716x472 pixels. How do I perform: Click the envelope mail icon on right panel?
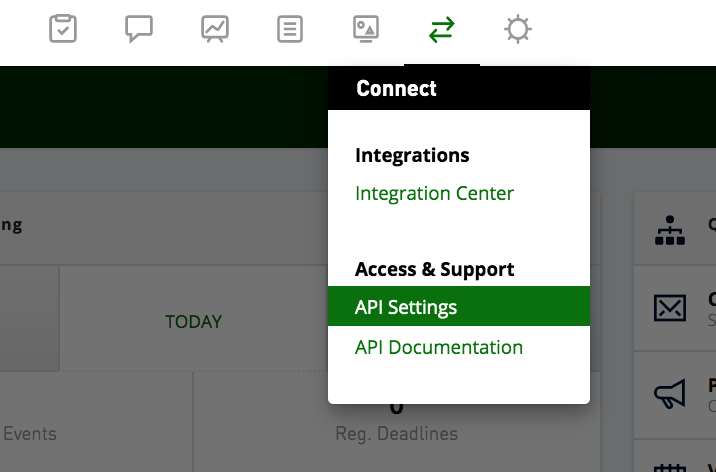pyautogui.click(x=669, y=308)
